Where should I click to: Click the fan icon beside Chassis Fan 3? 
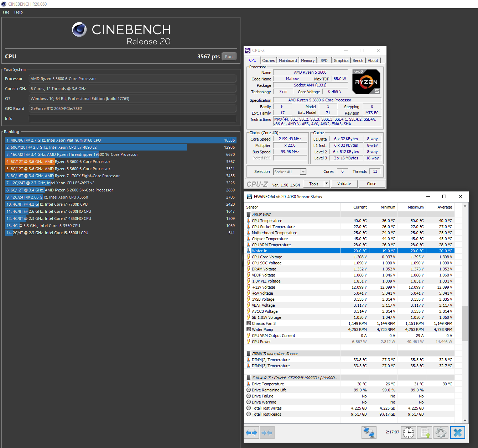(x=249, y=323)
